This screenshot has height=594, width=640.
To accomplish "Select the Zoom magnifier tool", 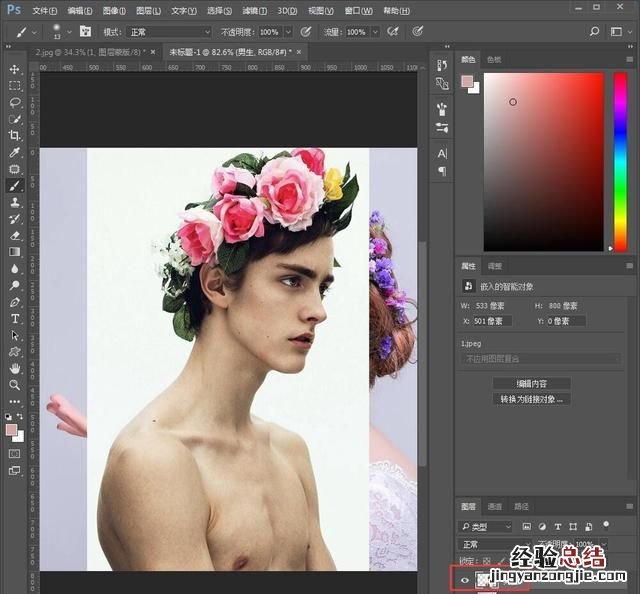I will 15,384.
